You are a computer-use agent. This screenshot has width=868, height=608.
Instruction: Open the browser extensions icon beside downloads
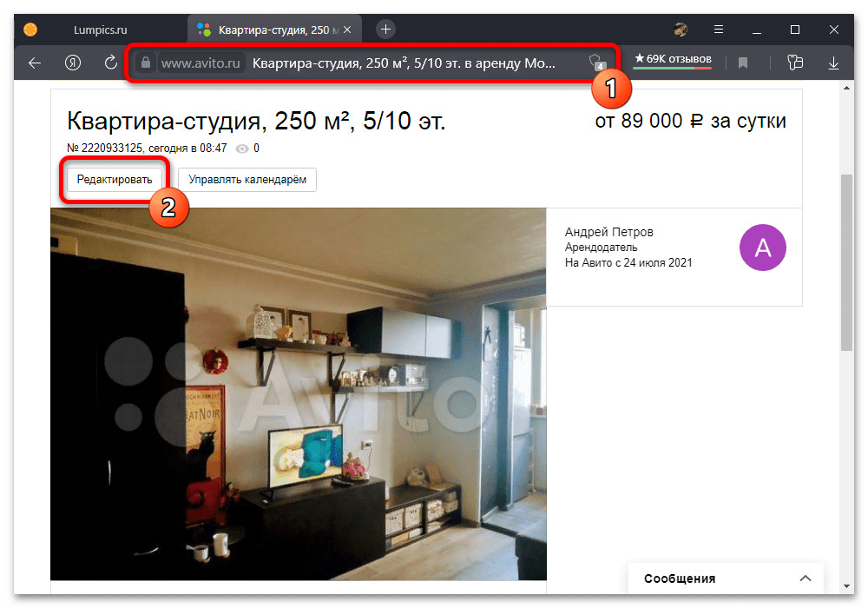(x=793, y=63)
